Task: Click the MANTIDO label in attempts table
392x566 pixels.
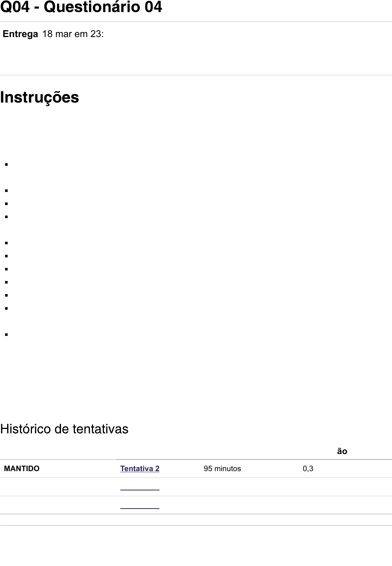Action: point(22,469)
